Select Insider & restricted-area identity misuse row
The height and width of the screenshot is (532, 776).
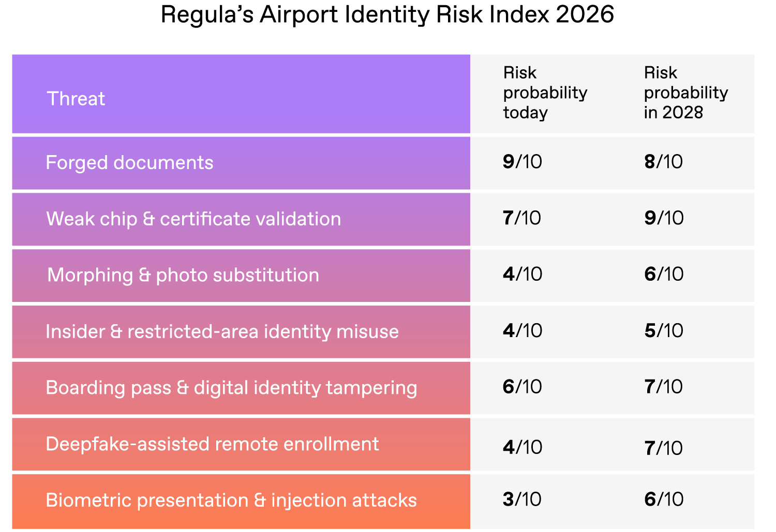[222, 331]
